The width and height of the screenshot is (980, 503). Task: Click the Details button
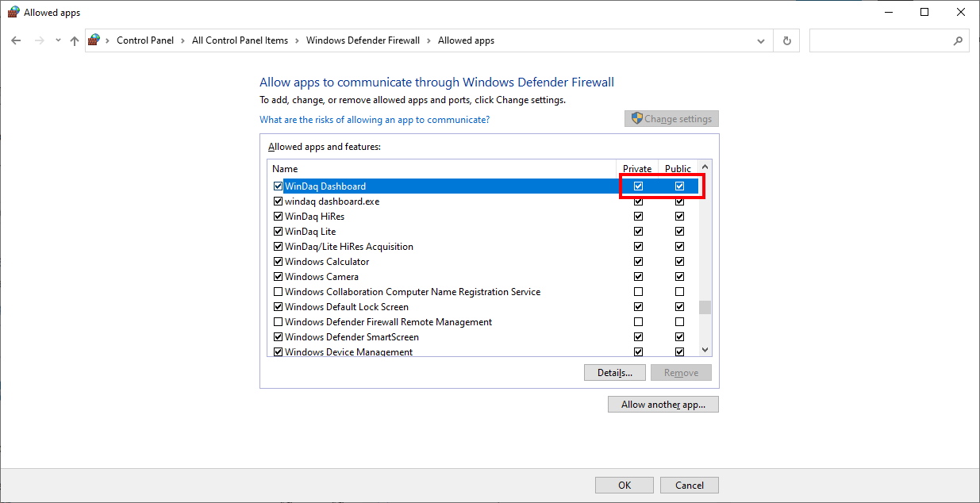click(x=614, y=373)
